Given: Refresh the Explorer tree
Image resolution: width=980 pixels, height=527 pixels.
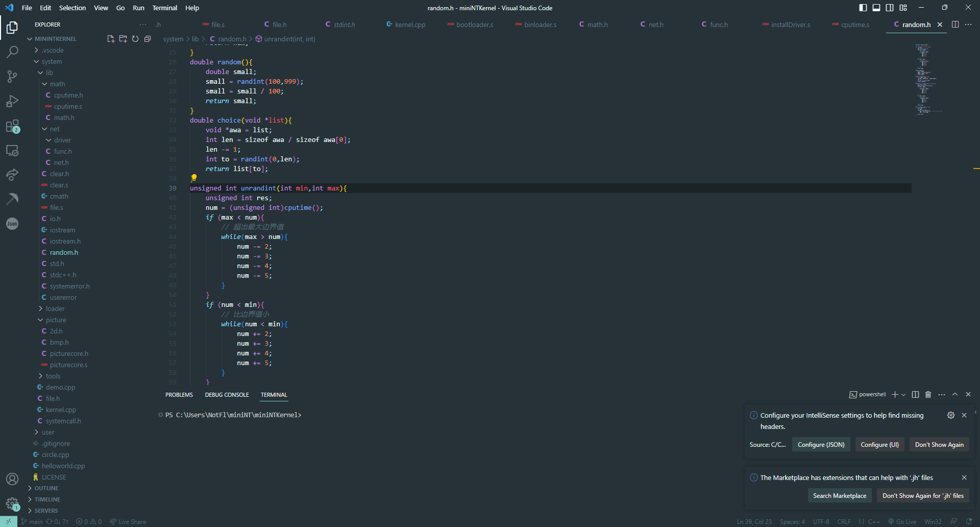Looking at the screenshot, I should pyautogui.click(x=135, y=39).
